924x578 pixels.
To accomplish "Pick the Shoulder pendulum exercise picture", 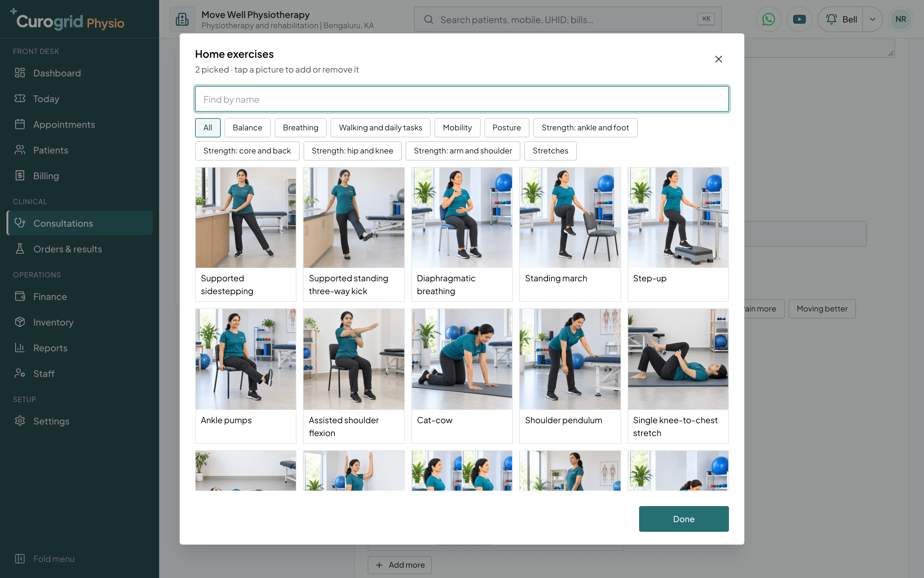I will pyautogui.click(x=570, y=359).
